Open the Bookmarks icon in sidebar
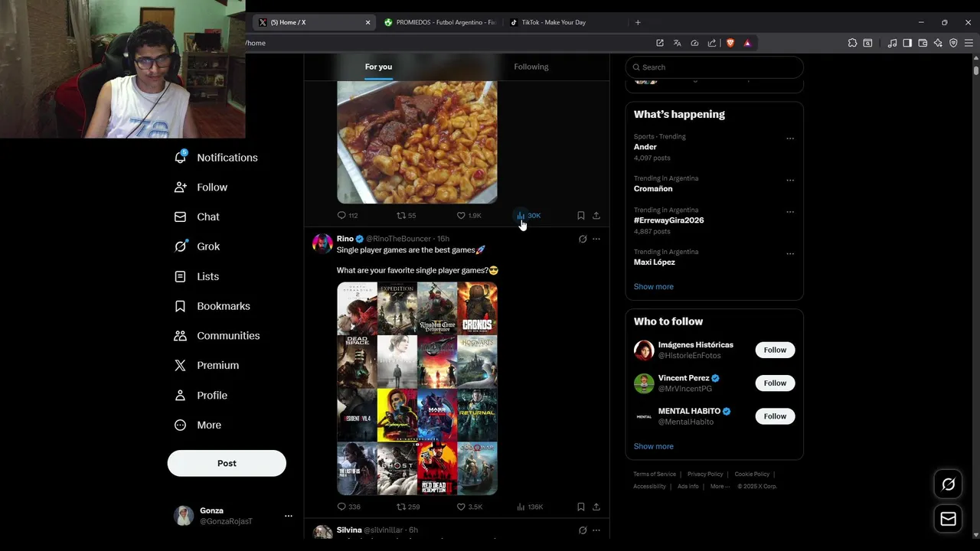Viewport: 980px width, 551px height. click(181, 306)
